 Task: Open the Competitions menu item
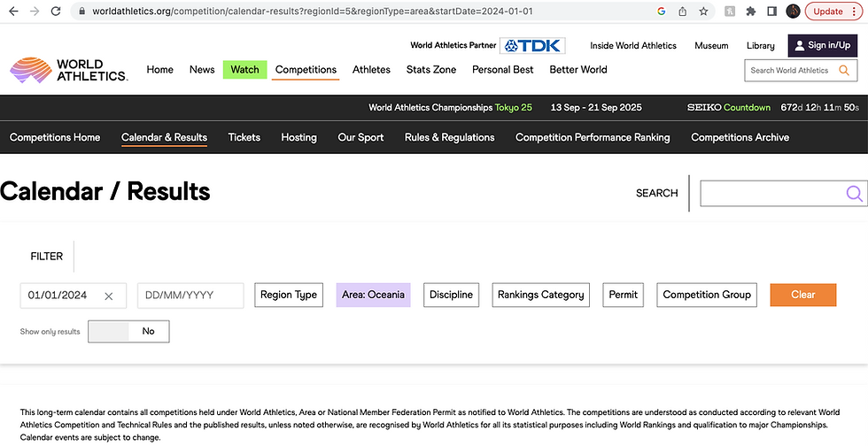click(306, 69)
